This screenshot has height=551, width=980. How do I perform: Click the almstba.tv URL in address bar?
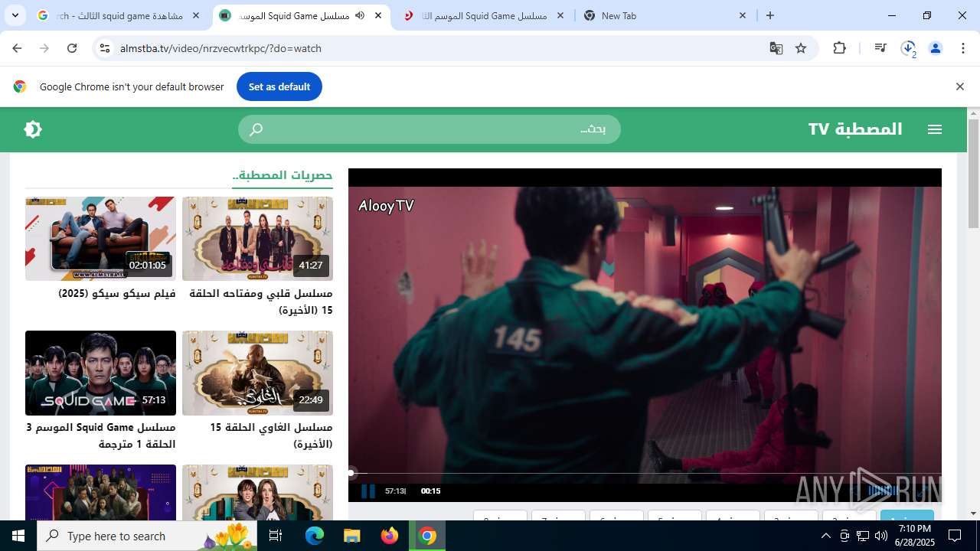pyautogui.click(x=220, y=48)
